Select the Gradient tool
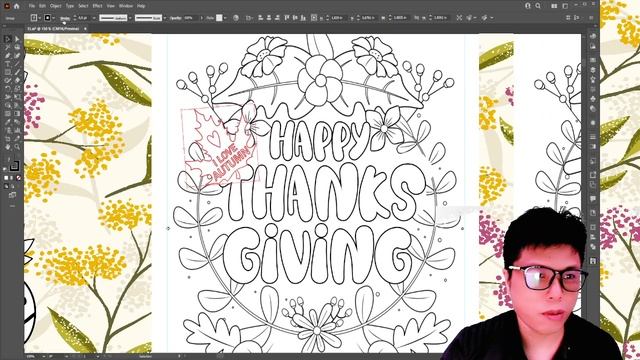640x360 pixels. tap(17, 113)
